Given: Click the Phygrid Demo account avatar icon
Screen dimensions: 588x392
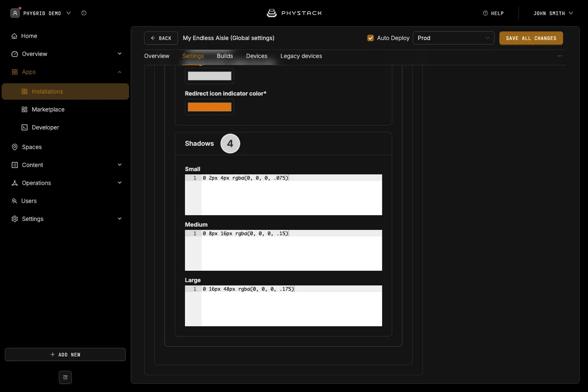Looking at the screenshot, I should (15, 13).
